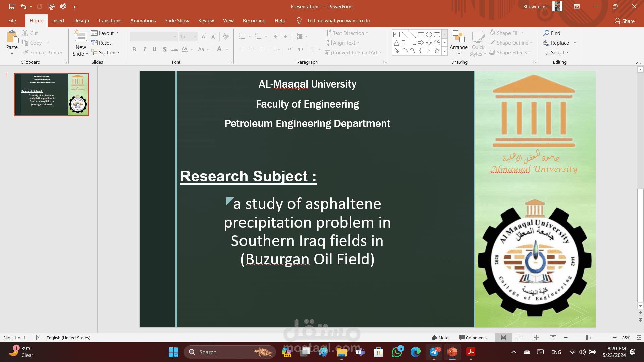Expand the Select dropdown in Editing
The height and width of the screenshot is (362, 644).
pyautogui.click(x=557, y=52)
